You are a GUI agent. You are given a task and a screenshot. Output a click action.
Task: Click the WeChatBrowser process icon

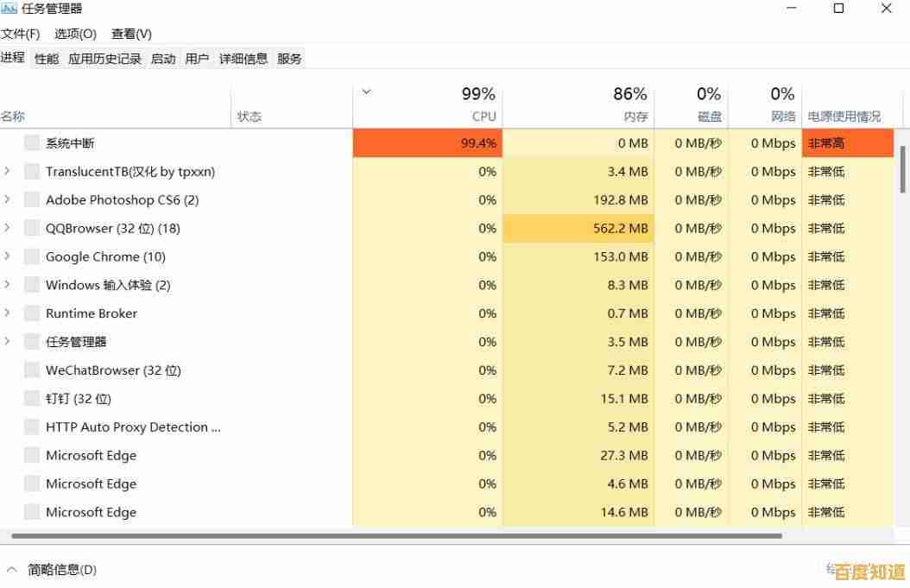pyautogui.click(x=31, y=370)
